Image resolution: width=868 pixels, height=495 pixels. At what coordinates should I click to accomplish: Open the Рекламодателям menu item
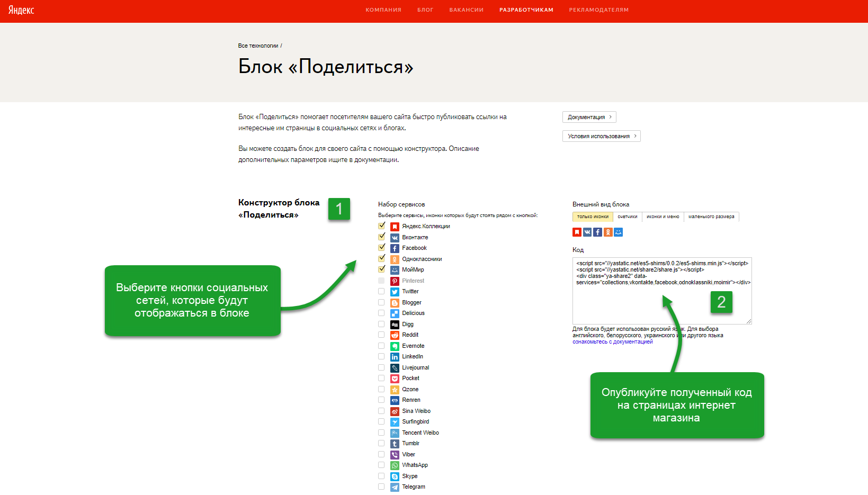(599, 10)
